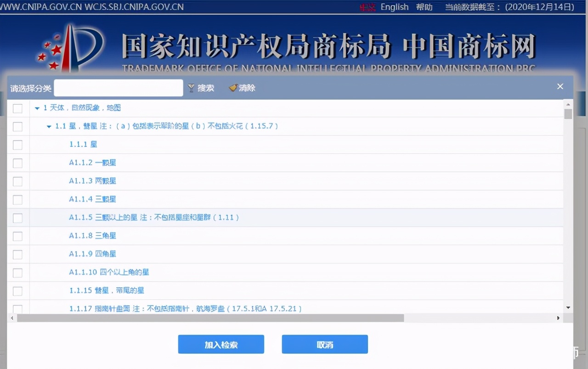
Task: Close the classification dialog with the X
Action: tap(560, 86)
